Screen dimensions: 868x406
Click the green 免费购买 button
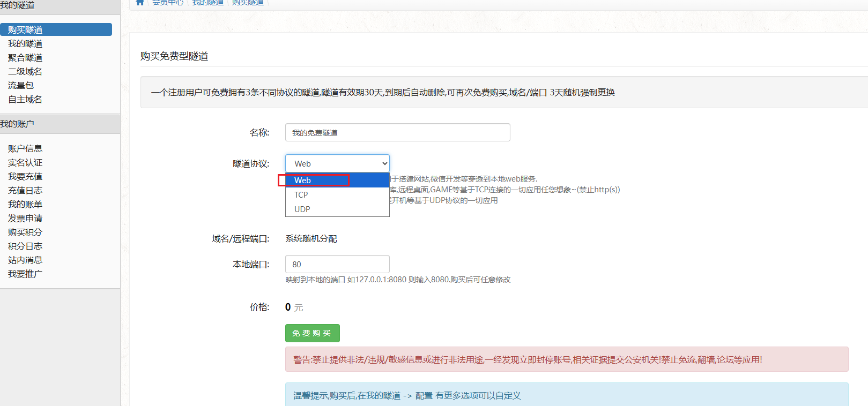[x=312, y=333]
